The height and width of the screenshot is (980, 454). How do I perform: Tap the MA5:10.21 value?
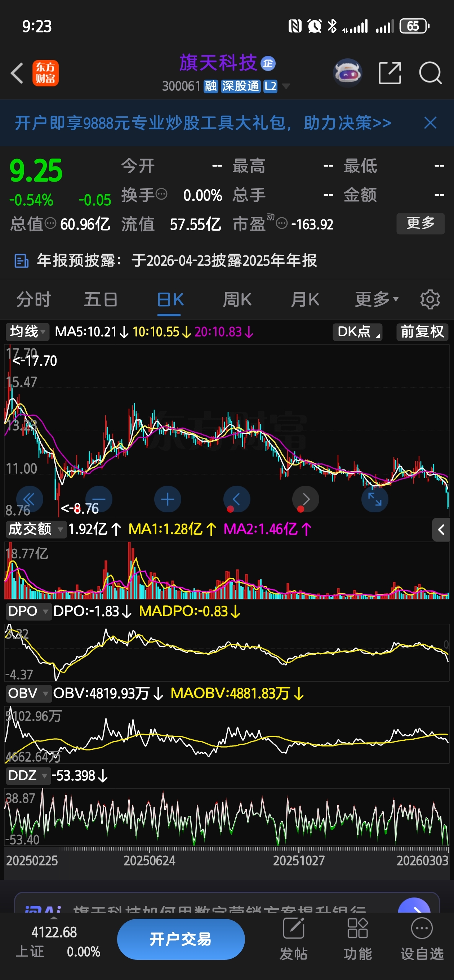tap(92, 332)
